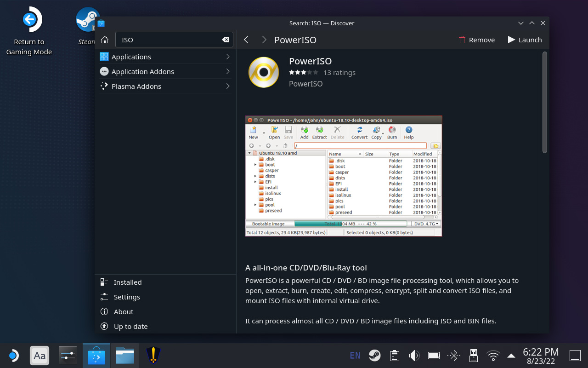Click the trash icon beside Remove
The height and width of the screenshot is (368, 588).
(x=462, y=40)
